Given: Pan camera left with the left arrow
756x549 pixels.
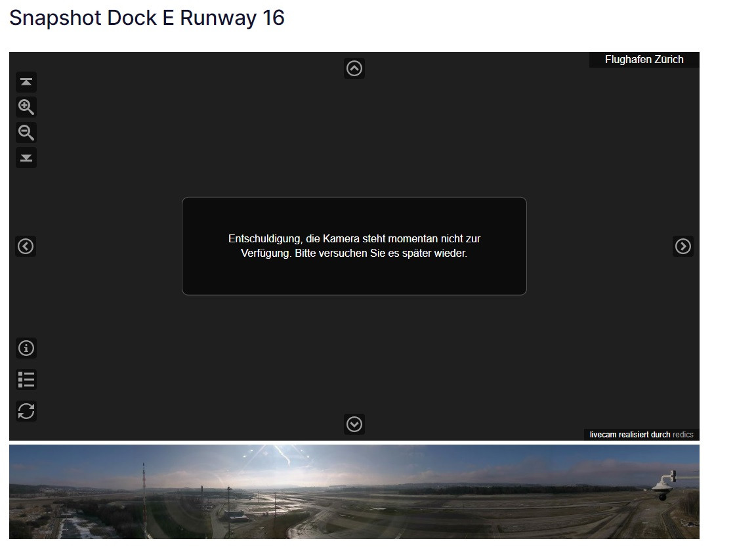Looking at the screenshot, I should tap(26, 246).
